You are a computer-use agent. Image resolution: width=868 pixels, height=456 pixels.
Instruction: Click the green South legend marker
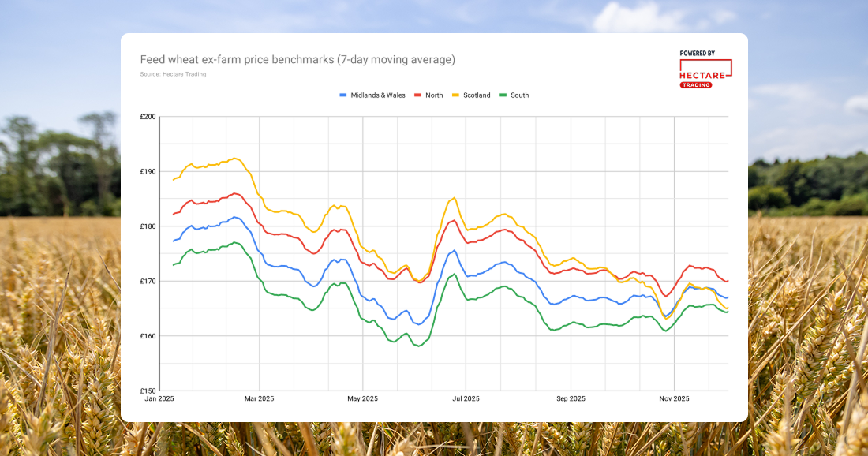(501, 95)
